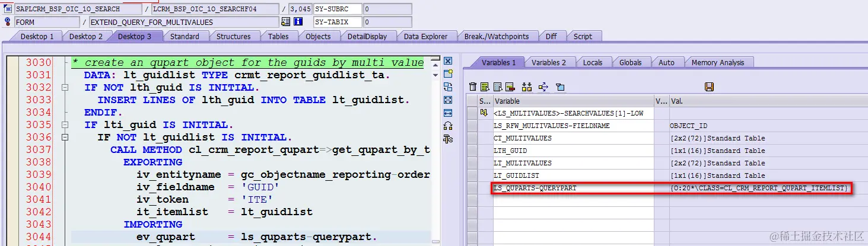
Task: Click the new tool icon beside editor
Action: coord(448,74)
